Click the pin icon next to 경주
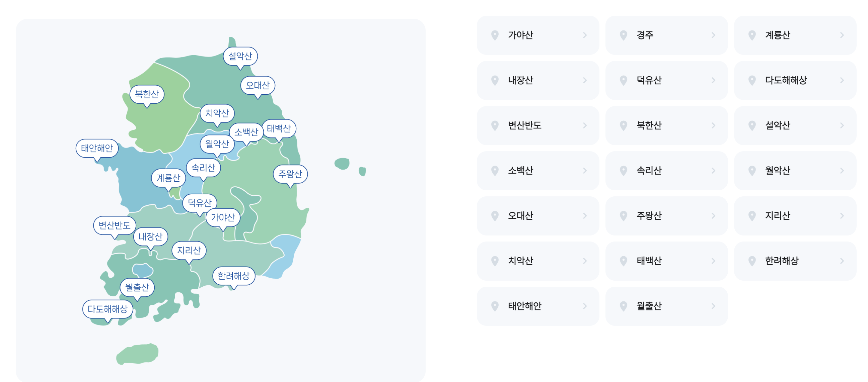This screenshot has height=382, width=868. tap(623, 35)
